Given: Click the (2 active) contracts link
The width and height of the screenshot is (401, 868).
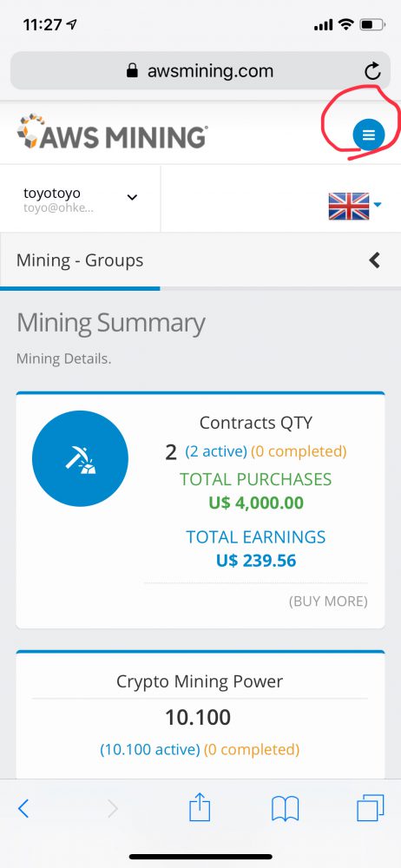Looking at the screenshot, I should [216, 451].
